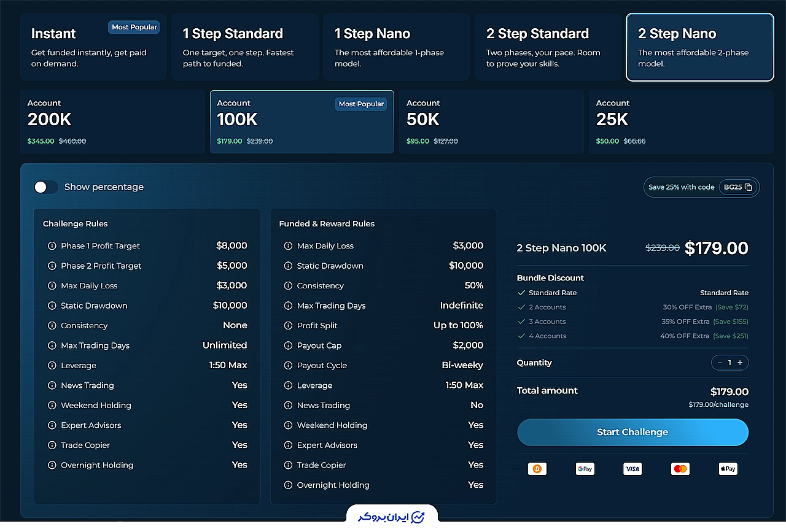
Task: Copy the BG25 discount code
Action: [x=748, y=187]
